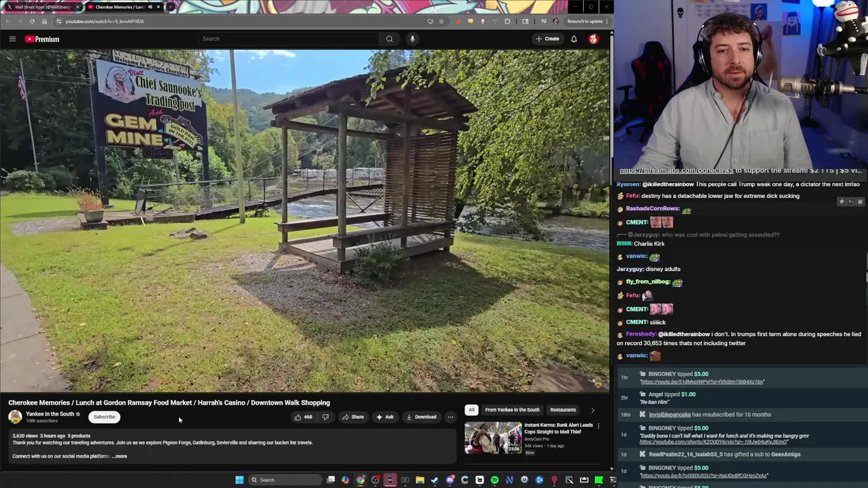Open the Yankee in the South channel avatar
The width and height of the screenshot is (868, 488).
[15, 417]
